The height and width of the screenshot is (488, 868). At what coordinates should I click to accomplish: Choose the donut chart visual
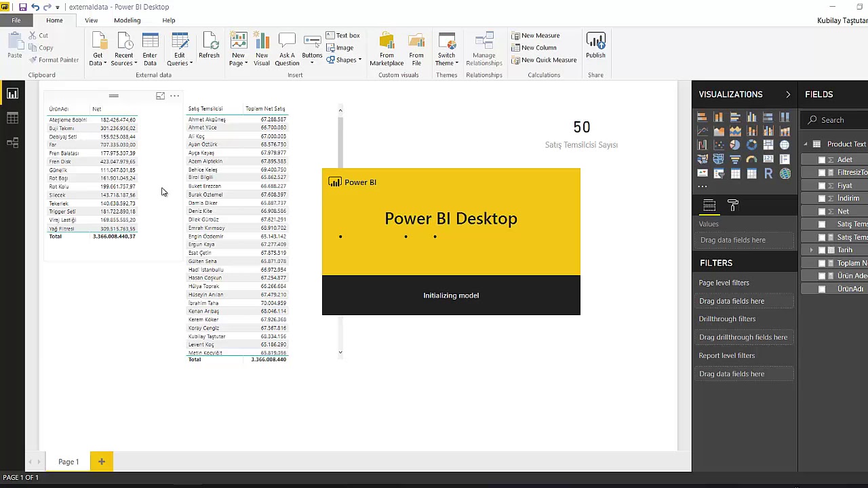coord(752,144)
